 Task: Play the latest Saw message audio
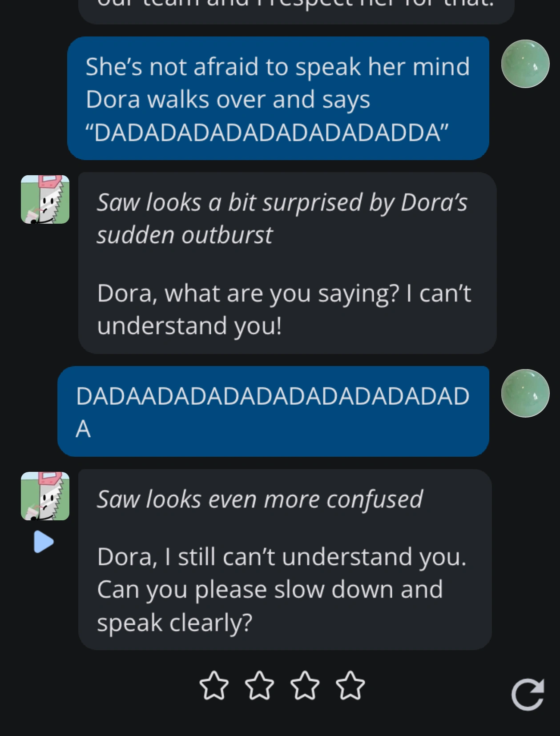(x=44, y=542)
